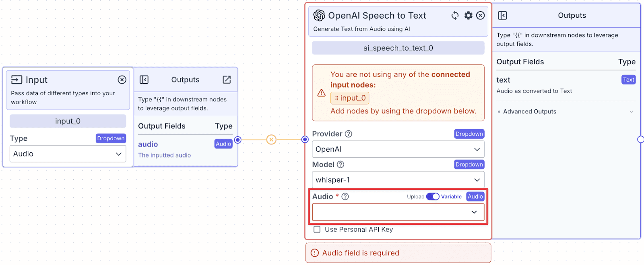Click the Dropdown badge next to Type
Image resolution: width=644 pixels, height=265 pixels.
click(x=111, y=138)
